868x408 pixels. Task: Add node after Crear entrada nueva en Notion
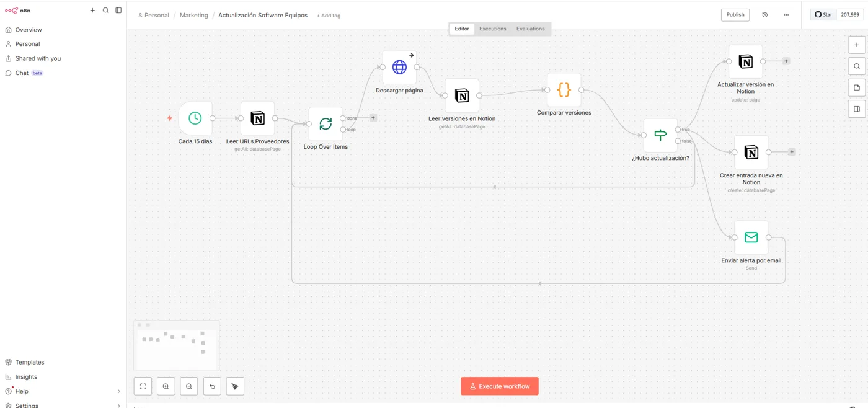(792, 152)
